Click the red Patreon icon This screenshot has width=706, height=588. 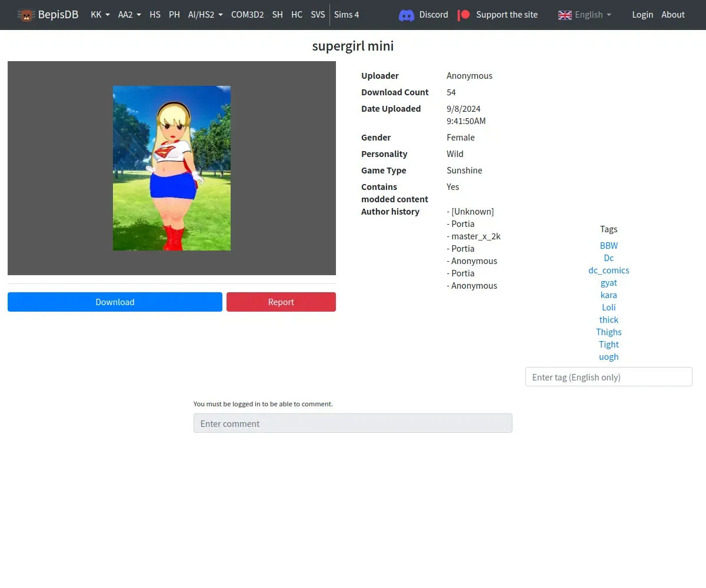[x=464, y=15]
